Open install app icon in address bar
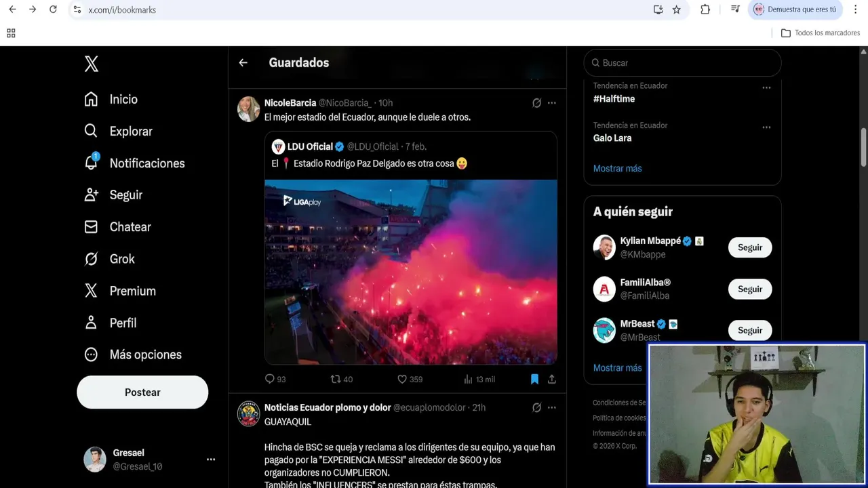Viewport: 868px width, 488px height. coord(658,9)
